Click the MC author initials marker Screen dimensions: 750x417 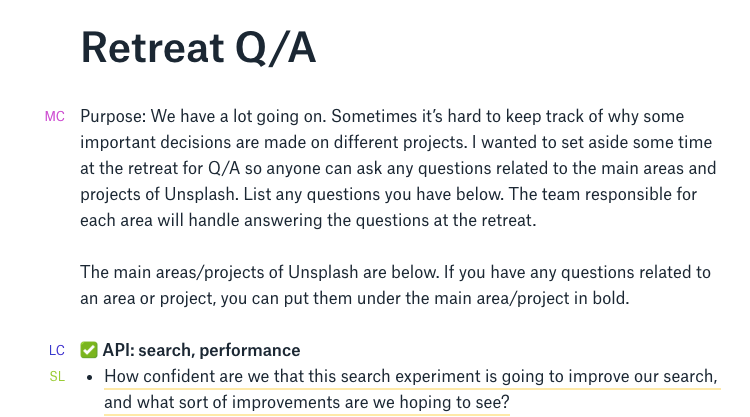(55, 116)
